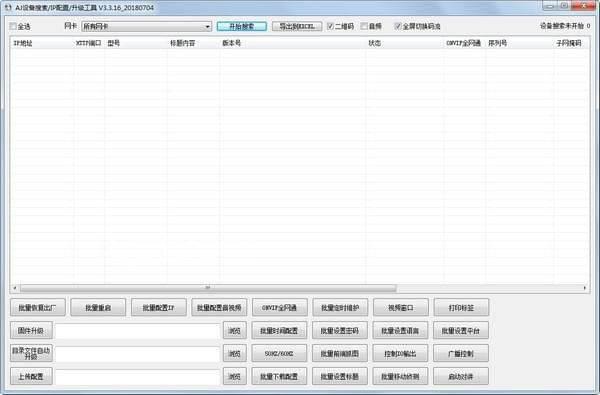Click the 序列号 column header
Screen dimensions: 600x395
519,43
